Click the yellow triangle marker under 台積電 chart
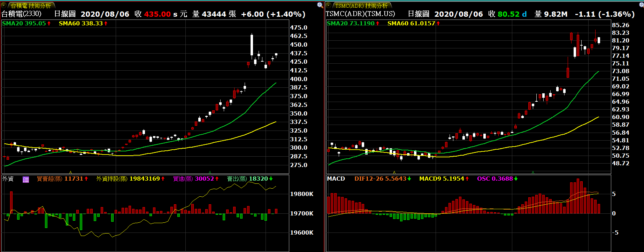This screenshot has height=252, width=644. [x=71, y=172]
